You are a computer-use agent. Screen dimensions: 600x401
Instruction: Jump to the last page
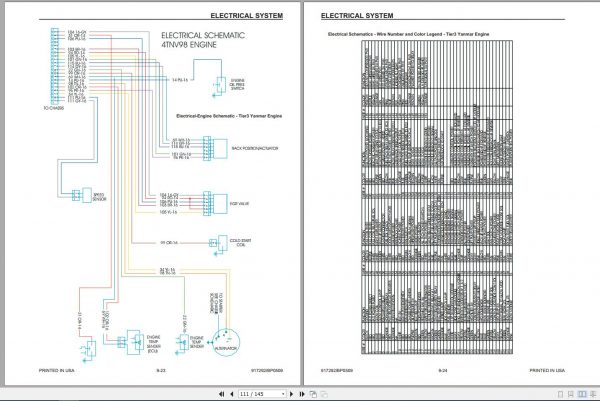click(x=302, y=394)
